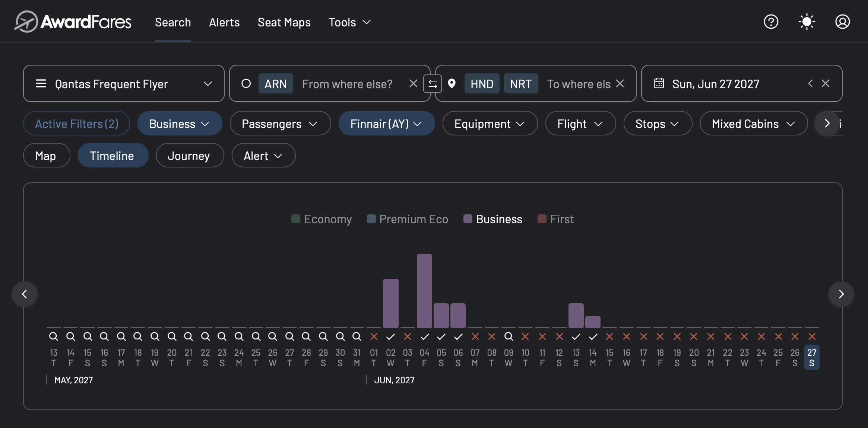Swap origin and destination airports
The height and width of the screenshot is (428, 868).
(x=433, y=84)
